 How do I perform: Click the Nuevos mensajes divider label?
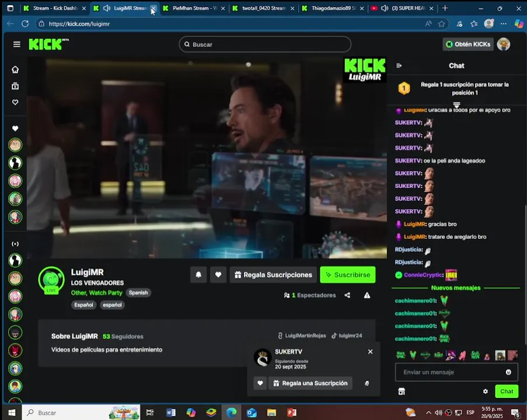(456, 288)
